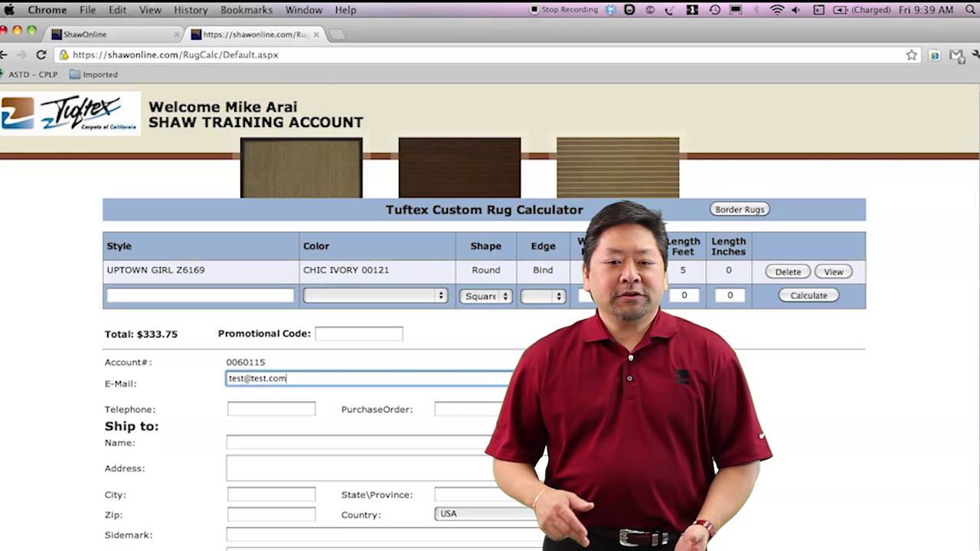Click the Length Inches input field
The width and height of the screenshot is (980, 551).
click(730, 295)
